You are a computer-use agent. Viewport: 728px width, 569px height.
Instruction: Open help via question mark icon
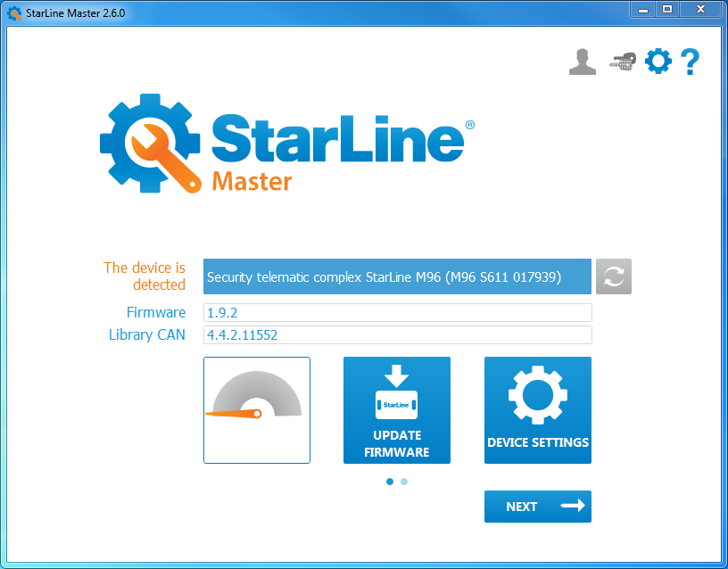coord(689,62)
